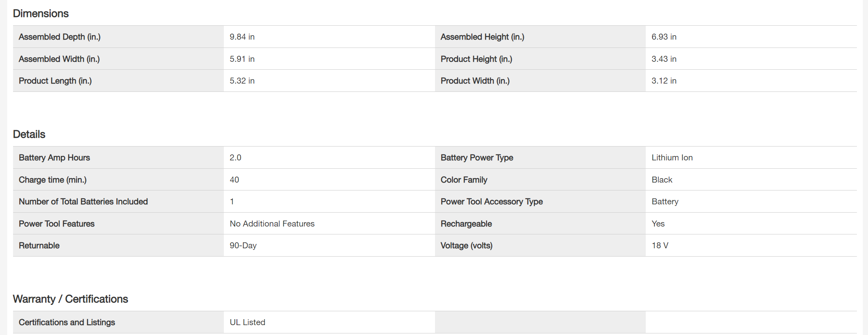Select the UL Listed certification value
The width and height of the screenshot is (868, 335).
248,322
